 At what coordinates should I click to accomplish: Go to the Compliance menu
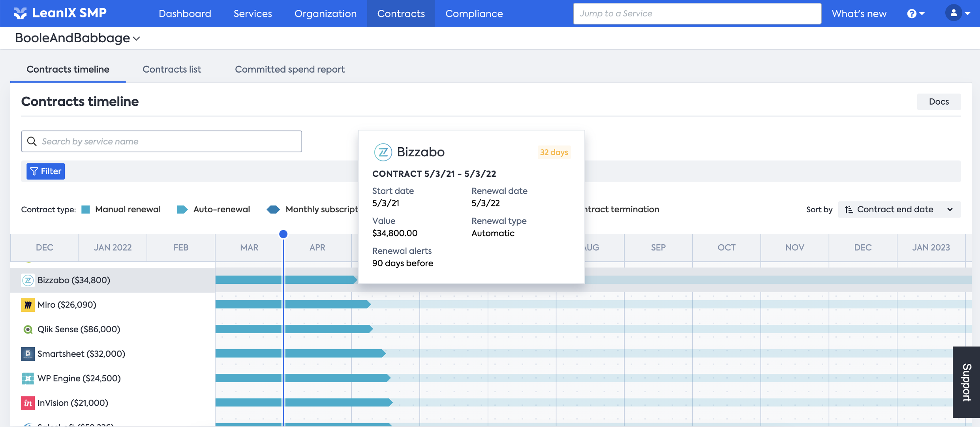click(474, 13)
